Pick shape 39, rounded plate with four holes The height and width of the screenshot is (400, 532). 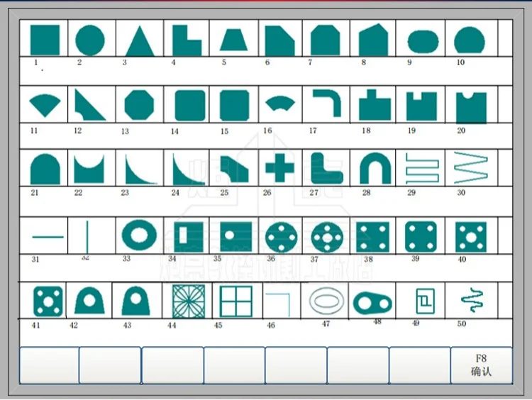(421, 237)
